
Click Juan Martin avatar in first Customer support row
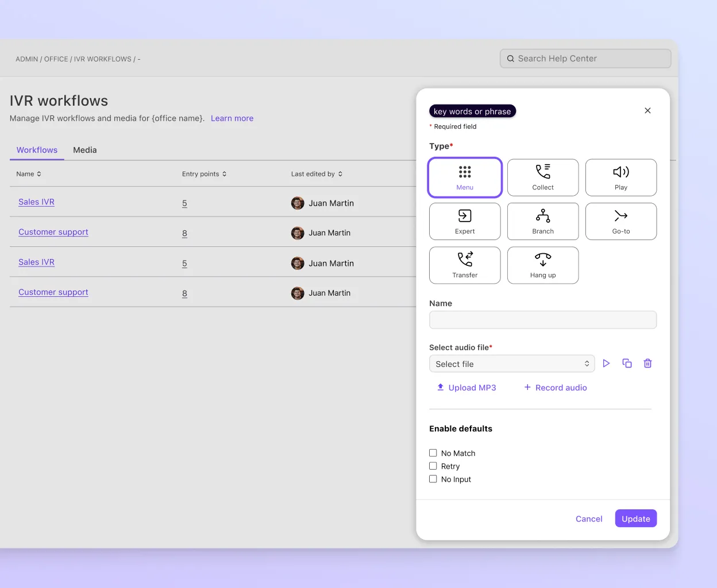(298, 233)
